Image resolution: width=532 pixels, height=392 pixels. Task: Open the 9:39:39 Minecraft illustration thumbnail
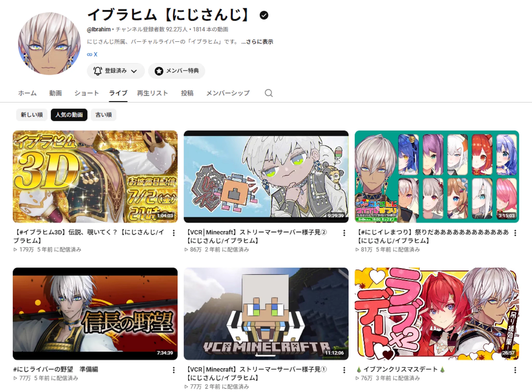click(266, 177)
